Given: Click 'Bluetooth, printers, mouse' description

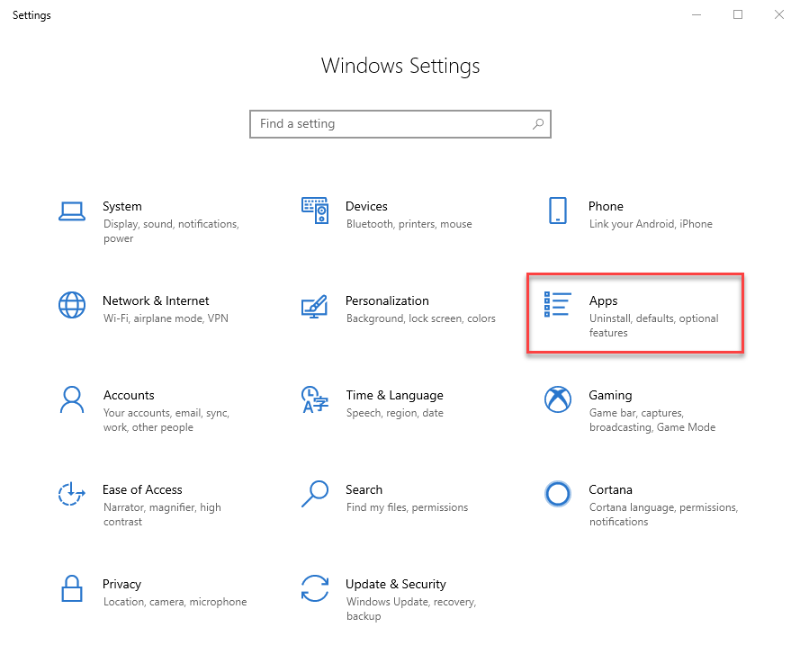Looking at the screenshot, I should click(x=409, y=224).
